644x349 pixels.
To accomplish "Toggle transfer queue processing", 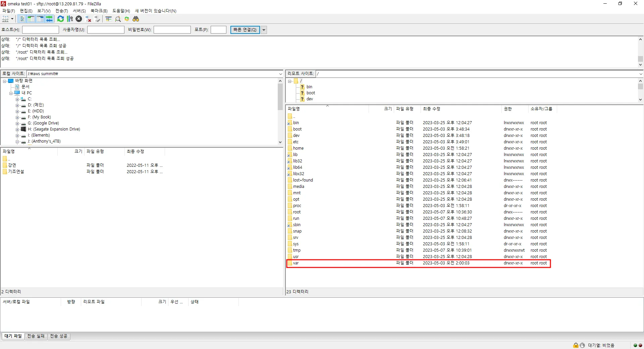I will click(x=70, y=19).
